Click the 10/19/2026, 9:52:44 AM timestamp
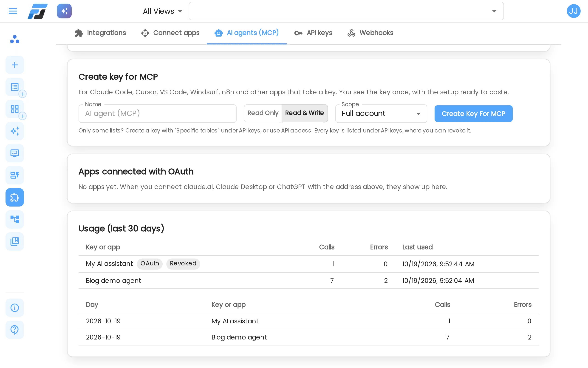The height and width of the screenshot is (368, 588). coord(438,264)
